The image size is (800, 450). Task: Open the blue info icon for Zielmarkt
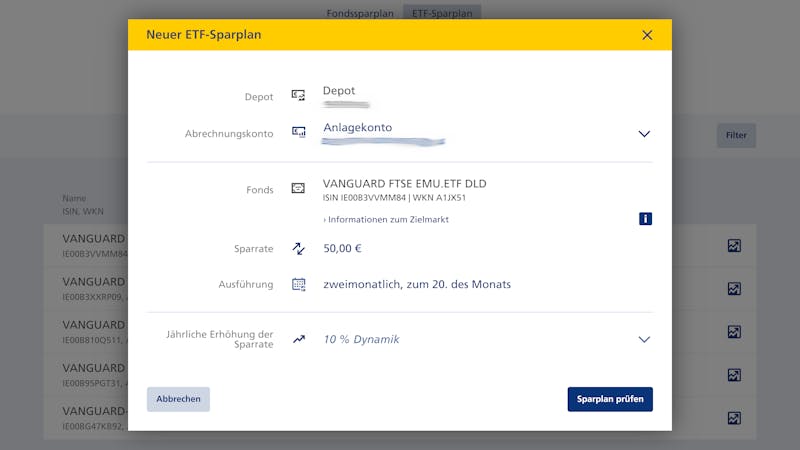(x=645, y=219)
